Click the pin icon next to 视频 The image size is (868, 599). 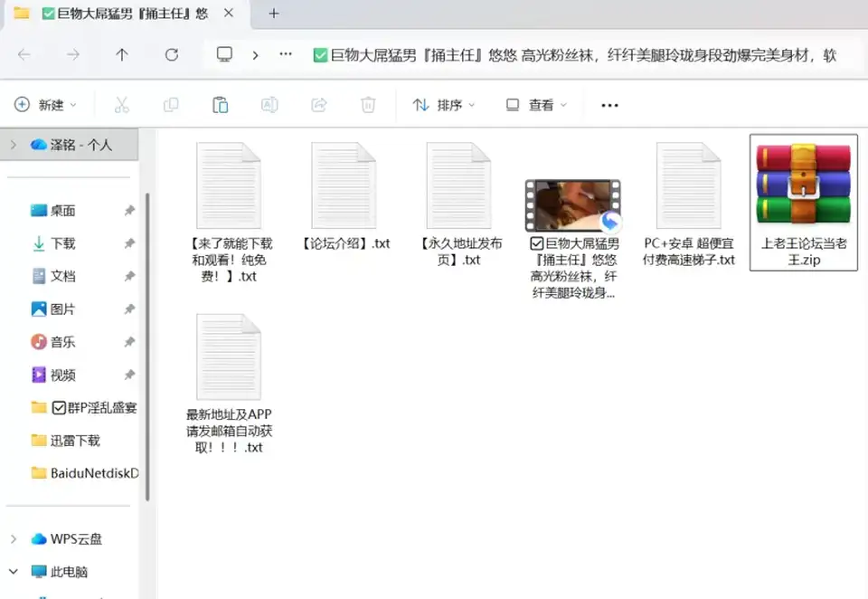(129, 376)
